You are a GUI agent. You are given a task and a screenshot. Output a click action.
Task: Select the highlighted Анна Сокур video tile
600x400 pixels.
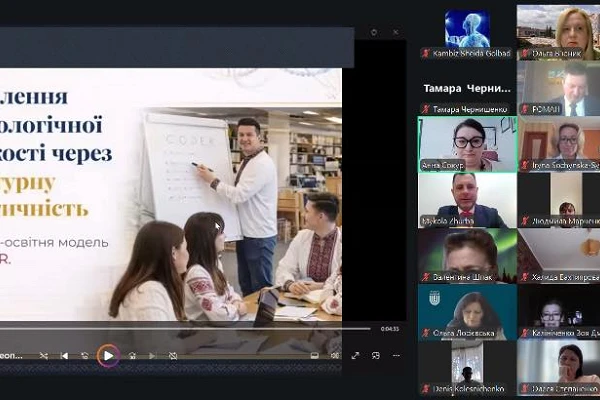(x=466, y=143)
